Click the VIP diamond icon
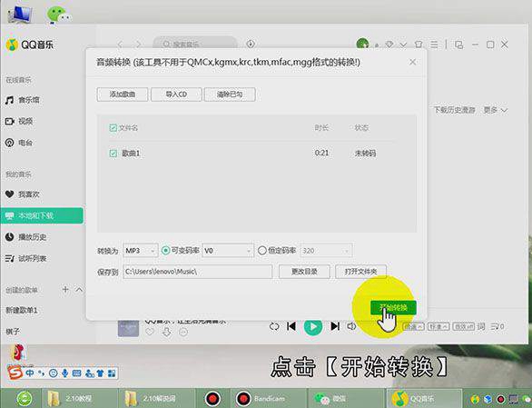Image resolution: width=532 pixels, height=408 pixels. (x=389, y=45)
